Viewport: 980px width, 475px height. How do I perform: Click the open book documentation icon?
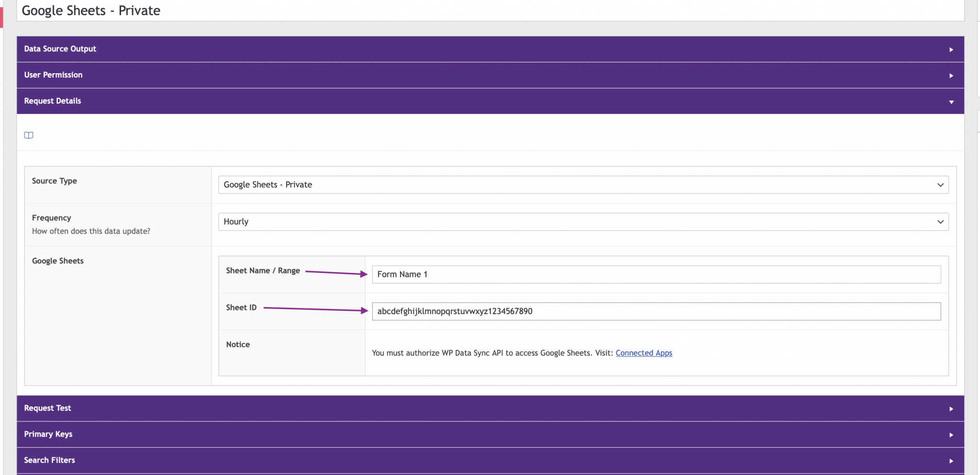pyautogui.click(x=29, y=135)
